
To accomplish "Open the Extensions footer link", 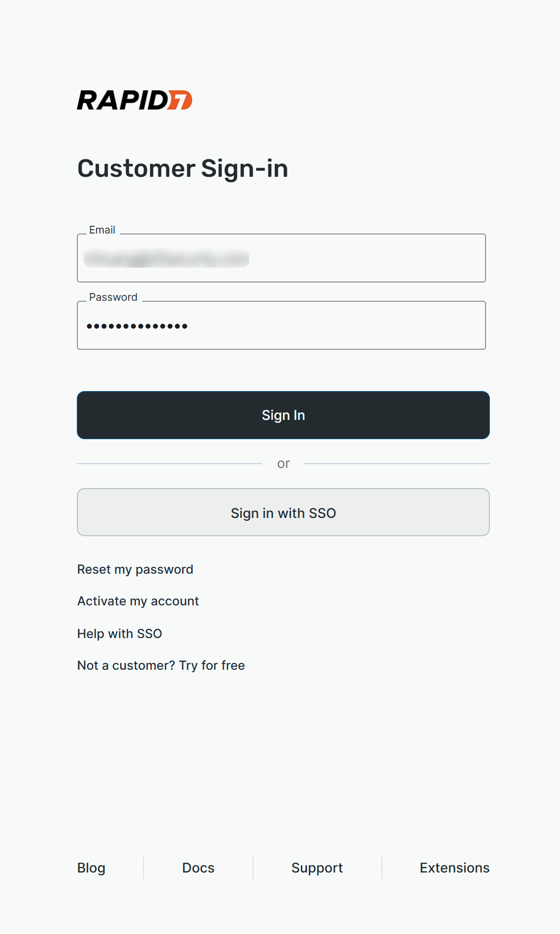I will click(x=454, y=868).
